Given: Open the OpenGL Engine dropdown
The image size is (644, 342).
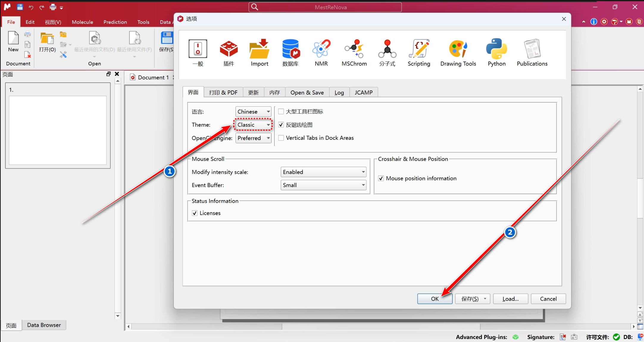Looking at the screenshot, I should tap(253, 138).
